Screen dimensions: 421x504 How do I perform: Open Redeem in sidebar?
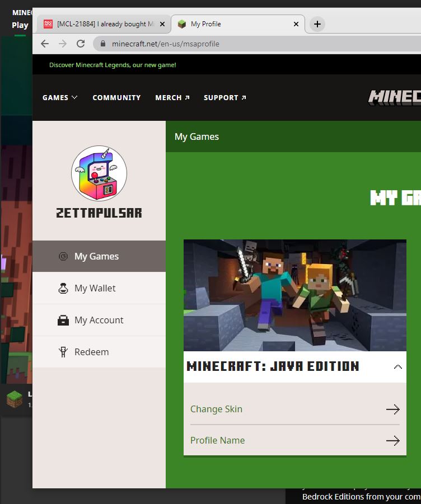click(x=99, y=352)
